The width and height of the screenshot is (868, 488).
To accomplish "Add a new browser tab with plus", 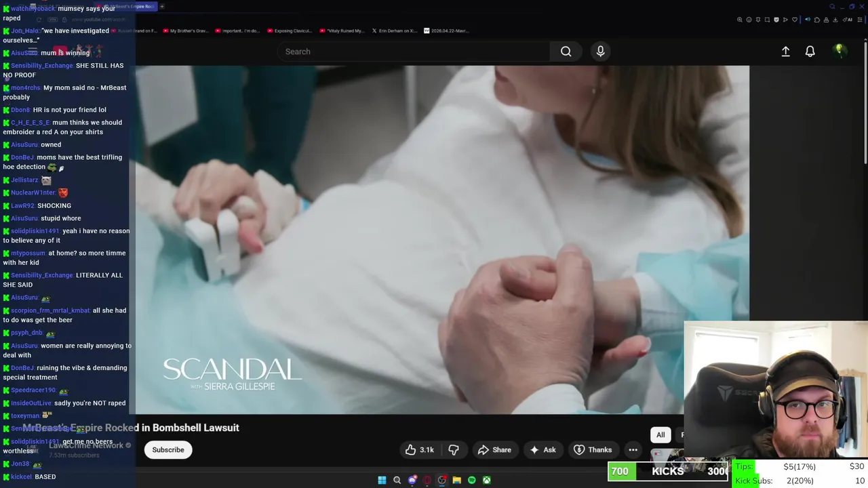I will [162, 6].
